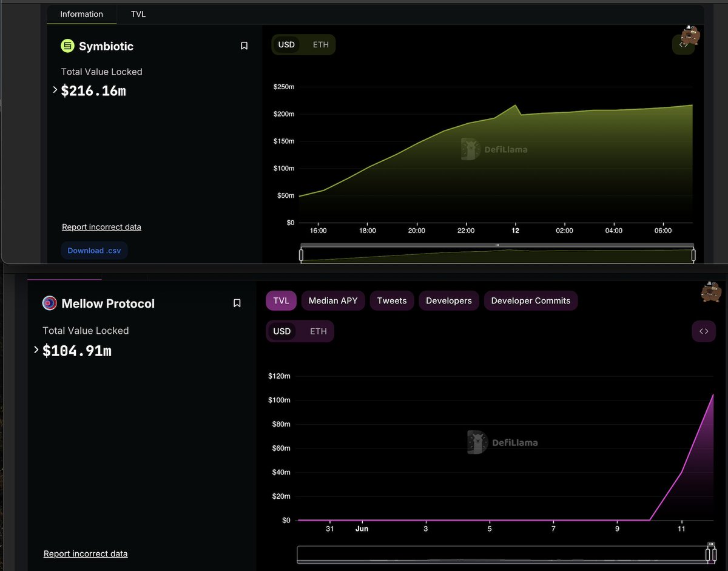The width and height of the screenshot is (728, 571).
Task: Toggle the Tweets metric
Action: (392, 300)
